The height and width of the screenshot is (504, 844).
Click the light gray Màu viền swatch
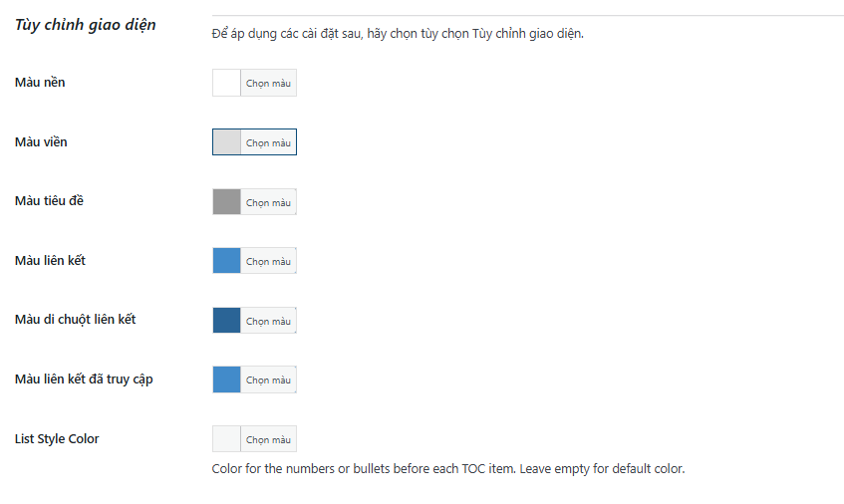click(227, 142)
